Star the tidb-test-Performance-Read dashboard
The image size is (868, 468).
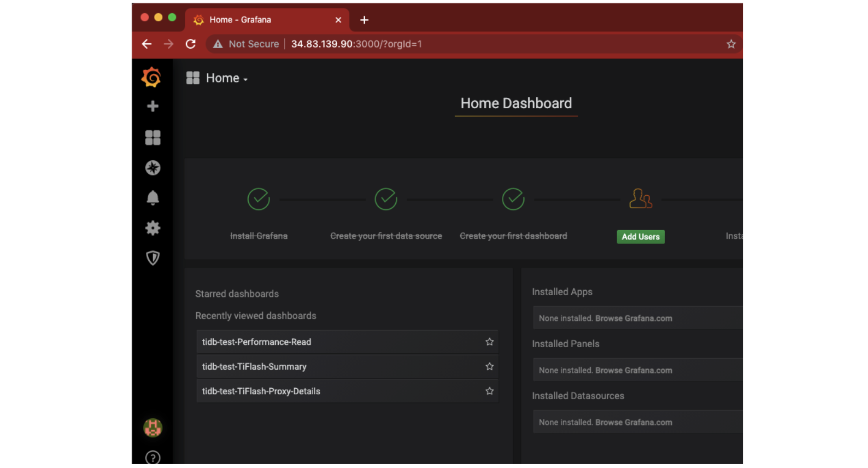(489, 342)
